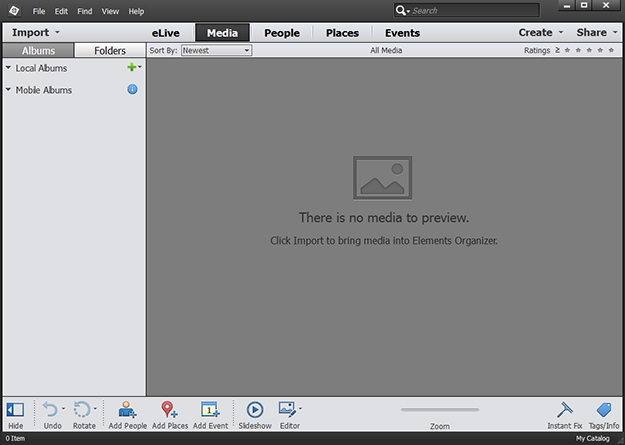Open the Import dropdown
The height and width of the screenshot is (445, 625).
click(x=35, y=32)
